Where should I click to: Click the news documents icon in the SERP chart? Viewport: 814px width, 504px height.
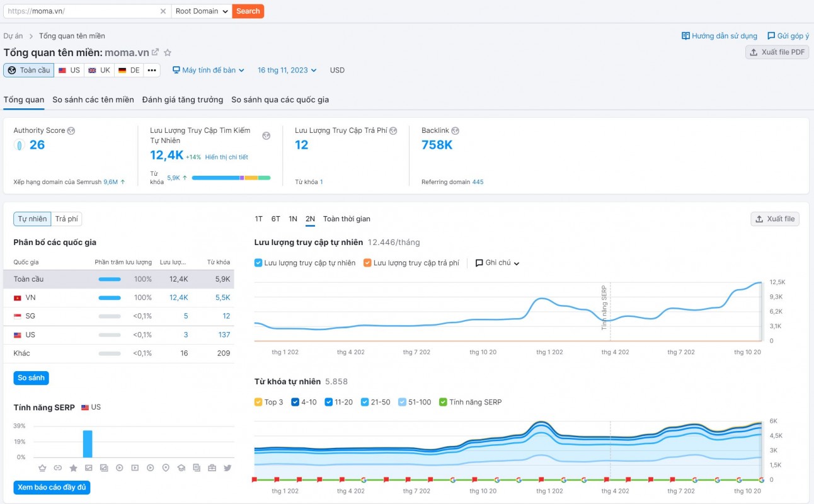click(x=197, y=468)
